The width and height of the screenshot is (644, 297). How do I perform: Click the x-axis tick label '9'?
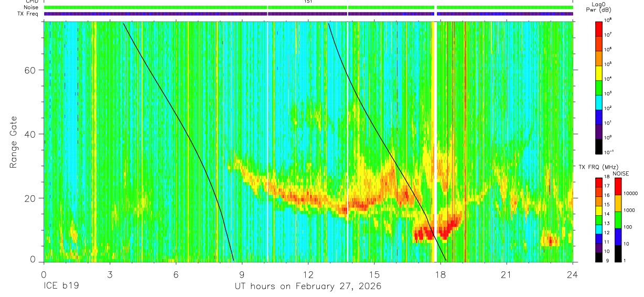pyautogui.click(x=242, y=274)
